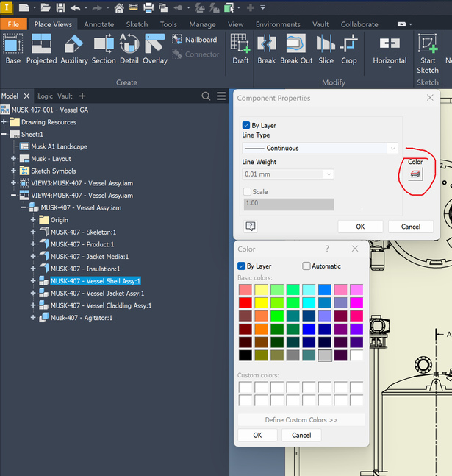Click the Open folder icon in quick access
The width and height of the screenshot is (452, 476).
coord(46,7)
